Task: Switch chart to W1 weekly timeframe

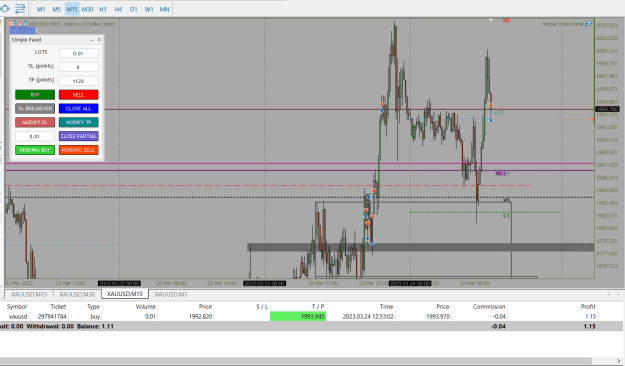Action: (149, 9)
